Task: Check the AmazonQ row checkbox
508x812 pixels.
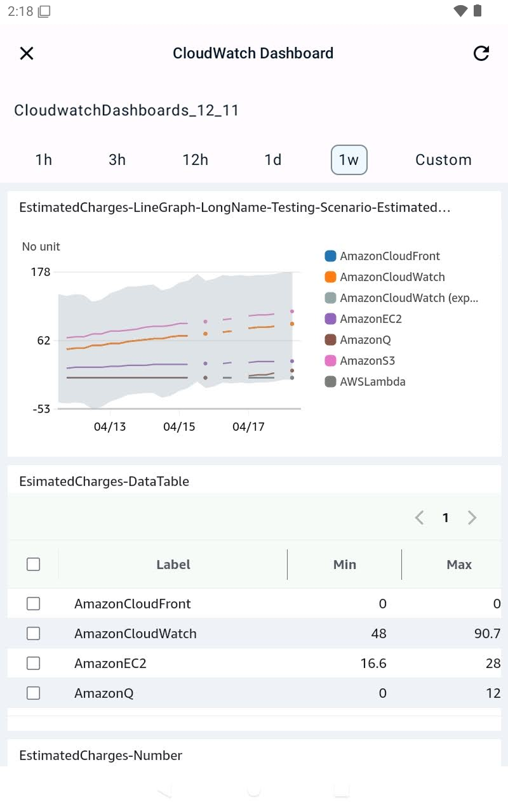Action: (34, 693)
